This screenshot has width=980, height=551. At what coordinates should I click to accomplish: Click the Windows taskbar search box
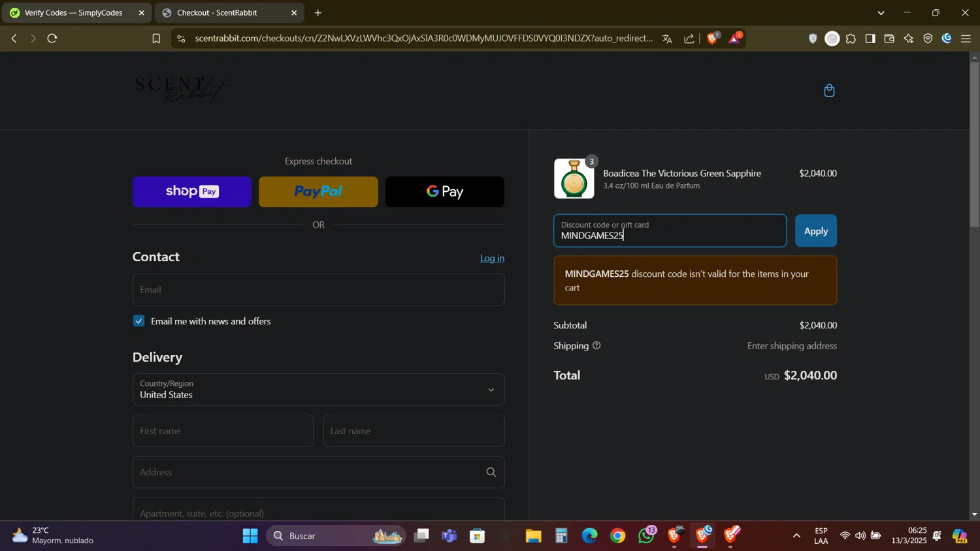[x=336, y=536]
